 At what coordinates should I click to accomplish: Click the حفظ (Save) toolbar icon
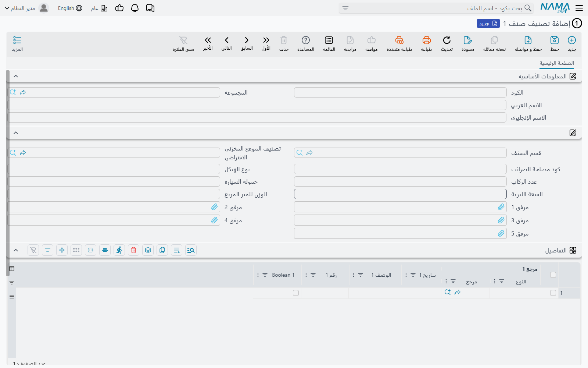(x=555, y=40)
